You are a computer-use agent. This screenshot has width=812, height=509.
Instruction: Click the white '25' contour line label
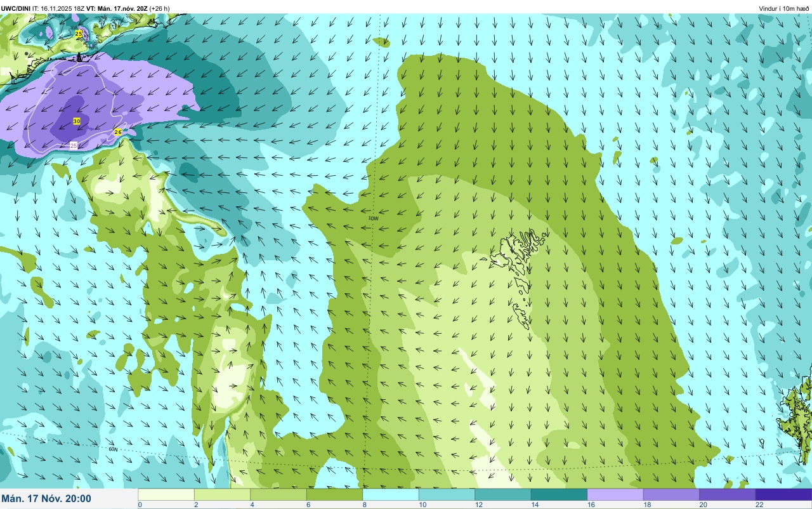[x=74, y=145]
